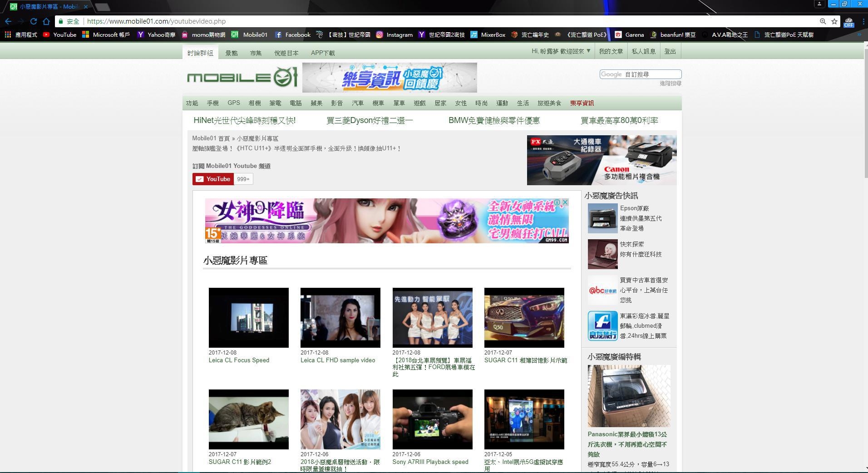Open the FORD展場車模 video thumbnail
Screen dimensions: 868x473
(433, 318)
